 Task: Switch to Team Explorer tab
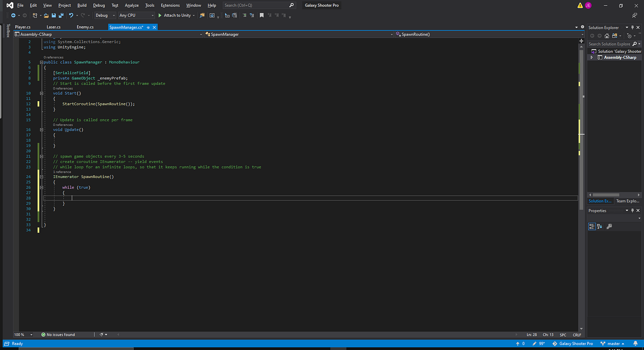point(627,201)
